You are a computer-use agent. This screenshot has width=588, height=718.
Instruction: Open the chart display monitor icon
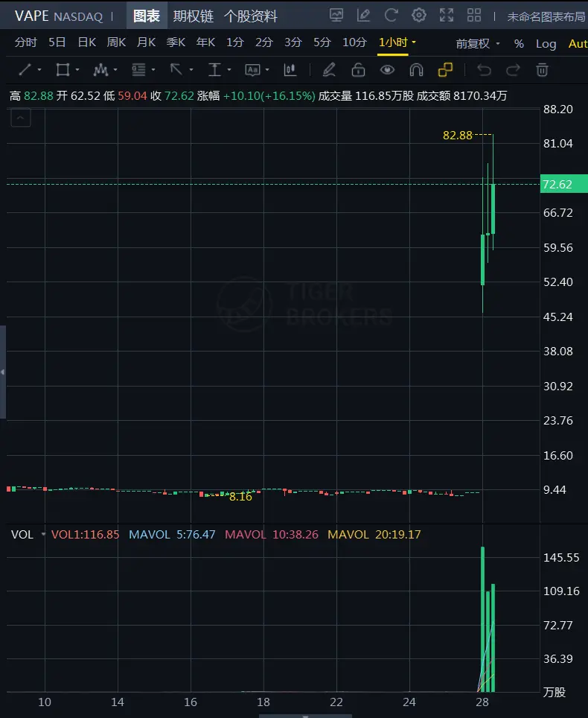click(336, 16)
